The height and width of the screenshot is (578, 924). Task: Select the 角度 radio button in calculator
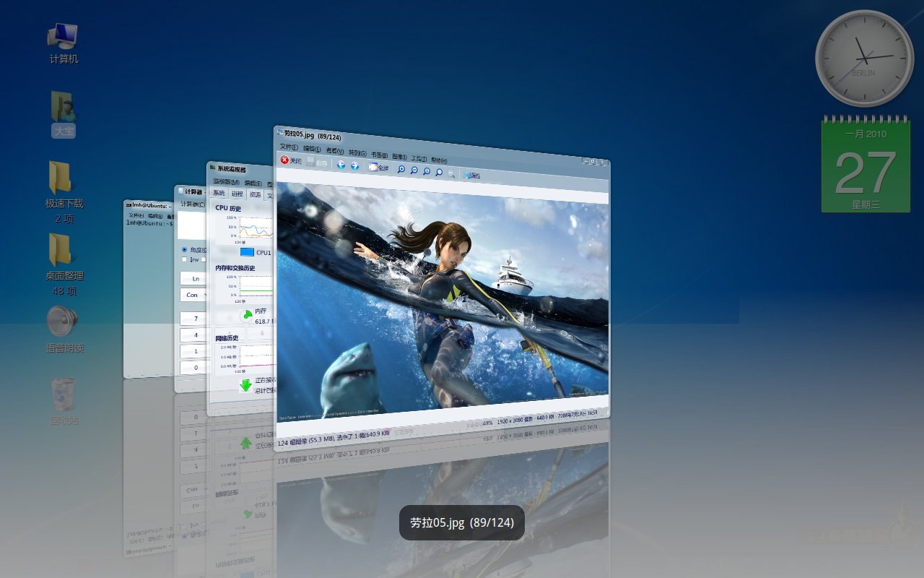184,249
